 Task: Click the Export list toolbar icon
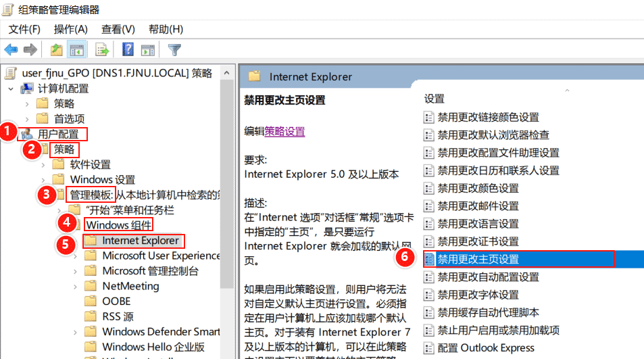[x=101, y=50]
